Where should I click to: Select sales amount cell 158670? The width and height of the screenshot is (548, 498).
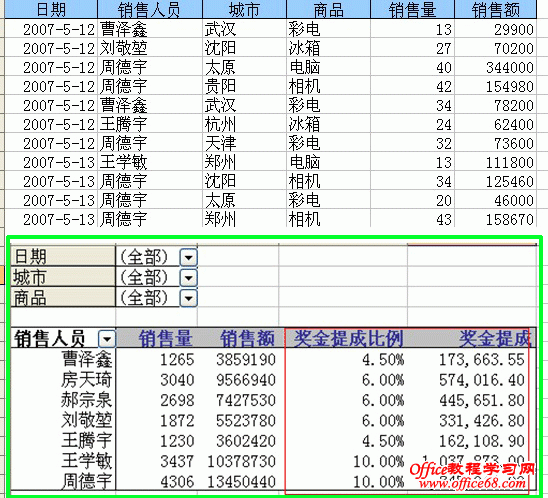(x=495, y=219)
